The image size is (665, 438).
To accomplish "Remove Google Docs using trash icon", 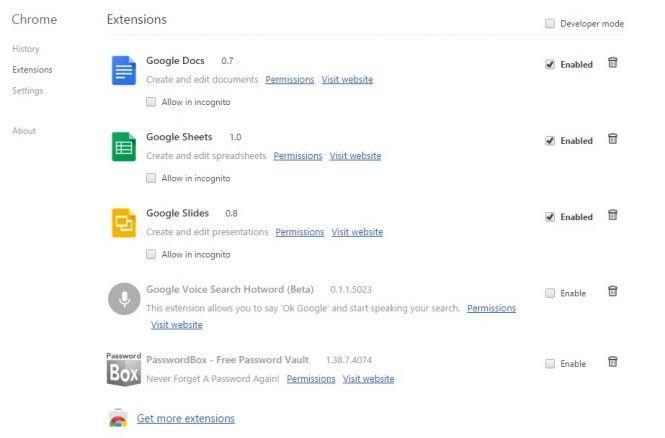I will coord(613,63).
